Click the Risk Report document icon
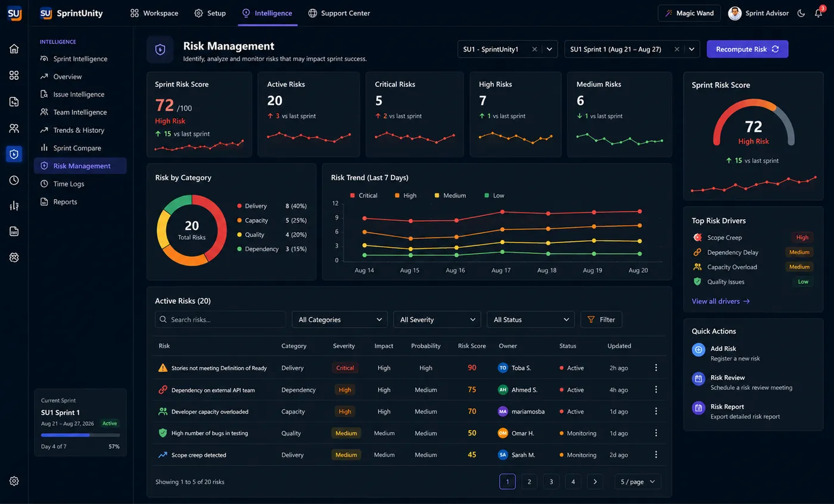 pyautogui.click(x=699, y=408)
